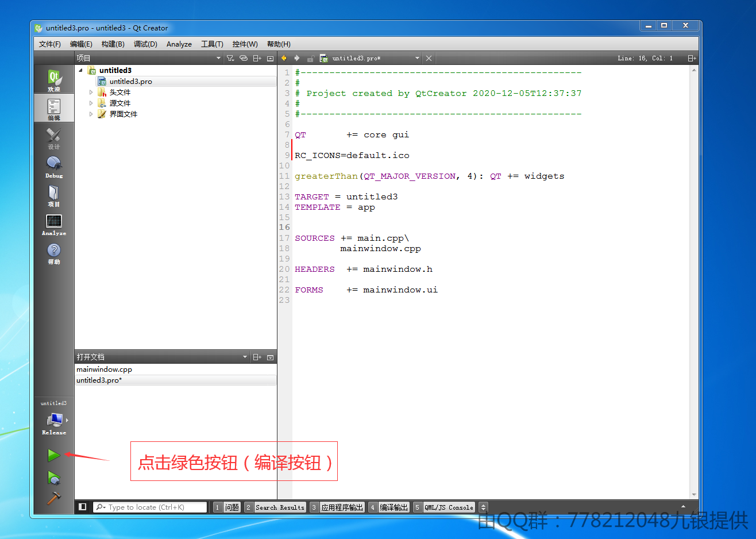The height and width of the screenshot is (539, 756).
Task: Expand the 头文件 folder
Action: click(x=91, y=92)
